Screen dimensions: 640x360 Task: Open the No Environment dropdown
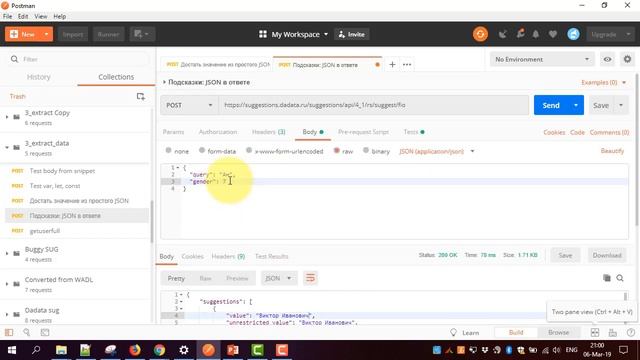pyautogui.click(x=542, y=60)
